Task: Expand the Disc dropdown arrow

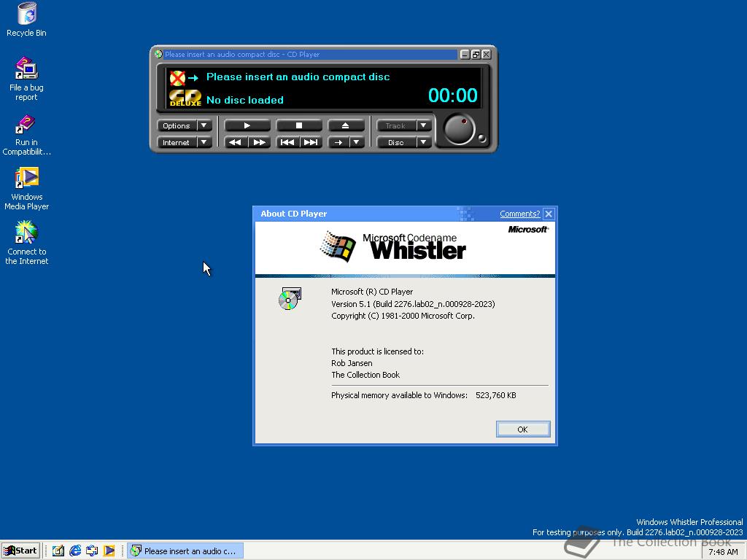Action: (x=424, y=142)
